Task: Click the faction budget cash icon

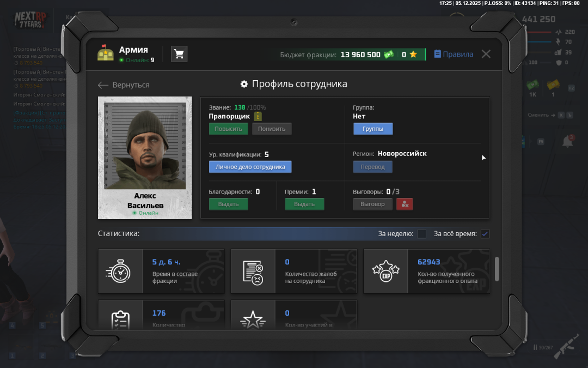Action: point(388,55)
